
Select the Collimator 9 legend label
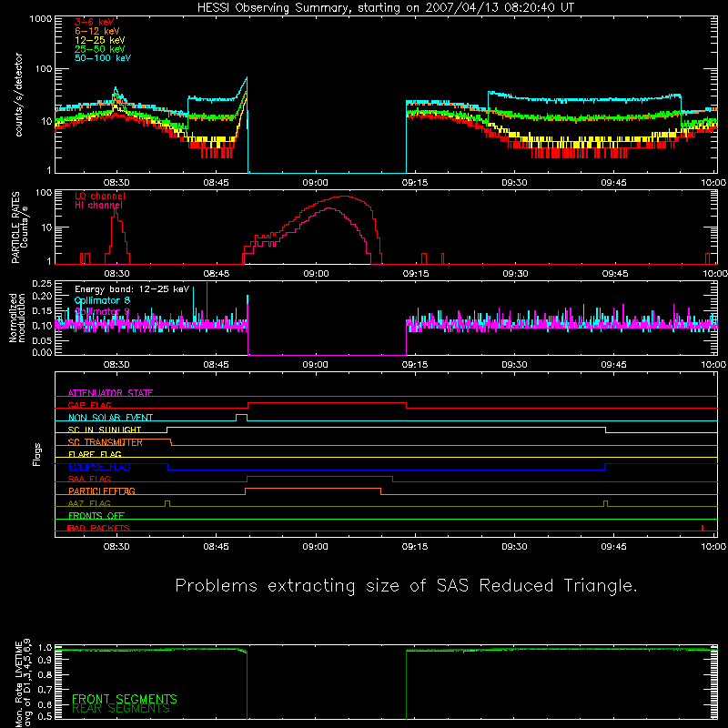pos(102,311)
